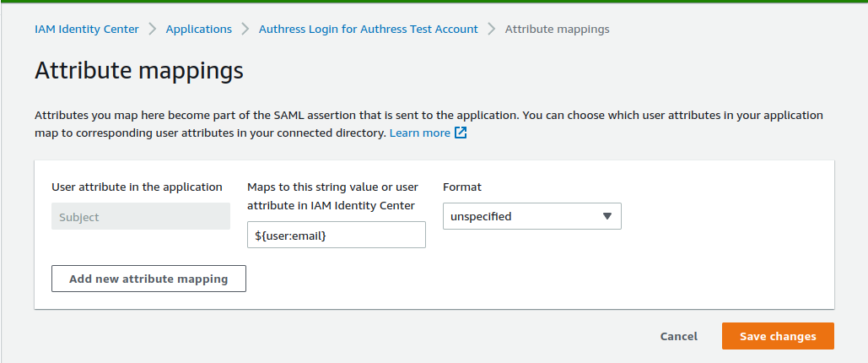The height and width of the screenshot is (363, 868).
Task: Follow the Learn more link
Action: (x=420, y=133)
